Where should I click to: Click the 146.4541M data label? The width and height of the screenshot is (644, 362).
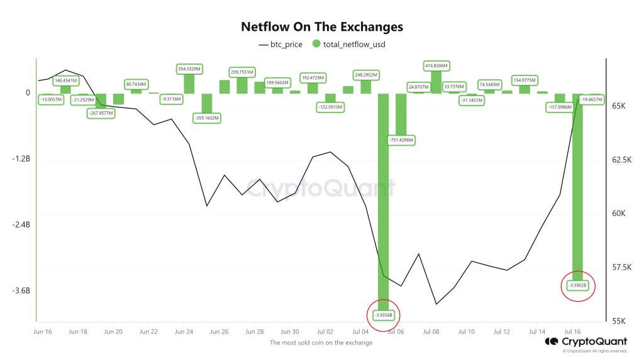[x=65, y=81]
